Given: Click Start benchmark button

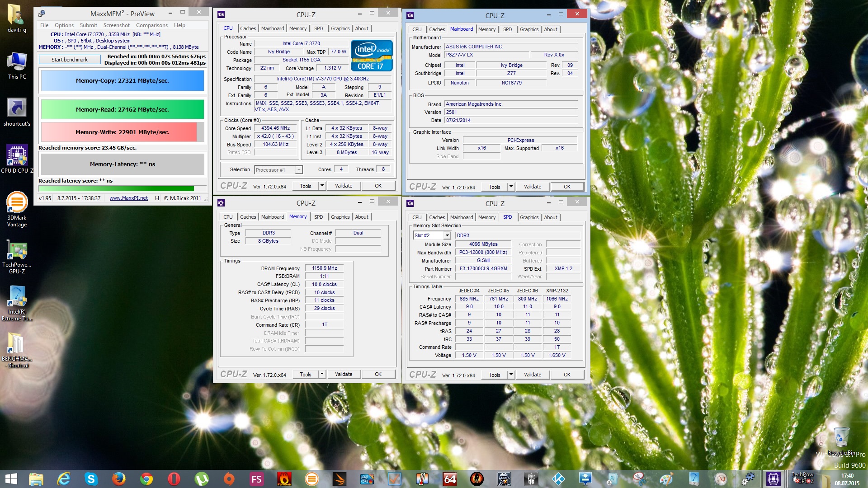Looking at the screenshot, I should point(70,60).
